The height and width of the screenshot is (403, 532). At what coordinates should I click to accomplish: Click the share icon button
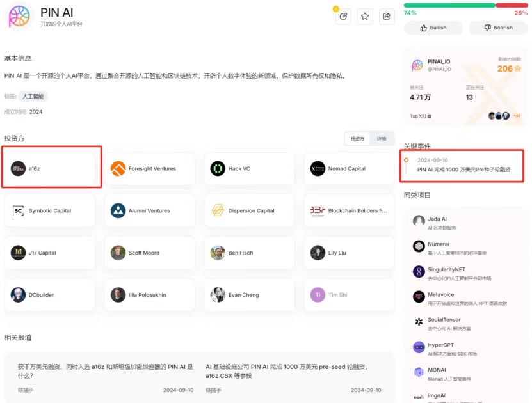pyautogui.click(x=387, y=16)
